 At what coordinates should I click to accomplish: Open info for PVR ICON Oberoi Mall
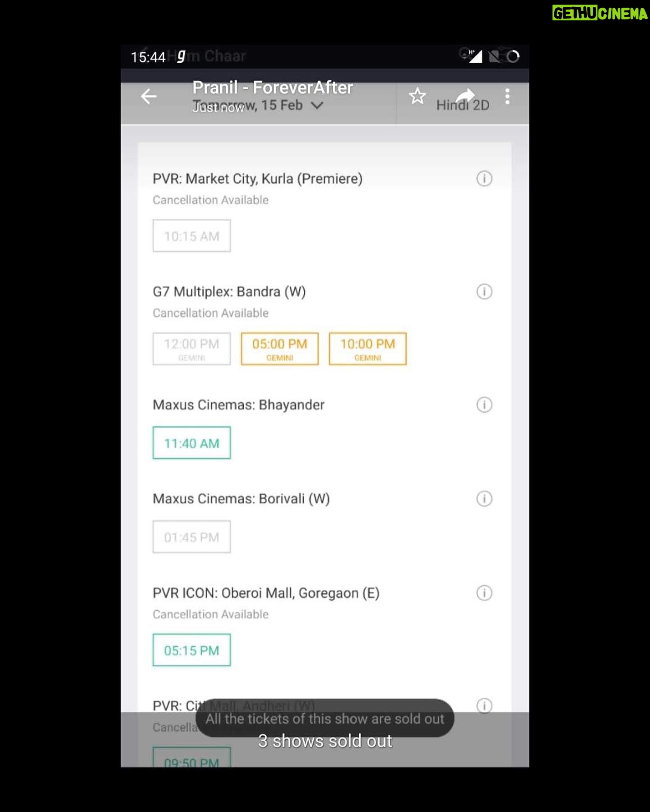[484, 593]
